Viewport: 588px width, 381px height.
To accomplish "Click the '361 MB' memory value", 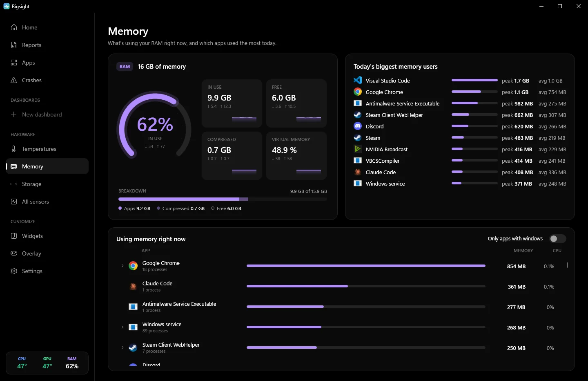I will (517, 287).
